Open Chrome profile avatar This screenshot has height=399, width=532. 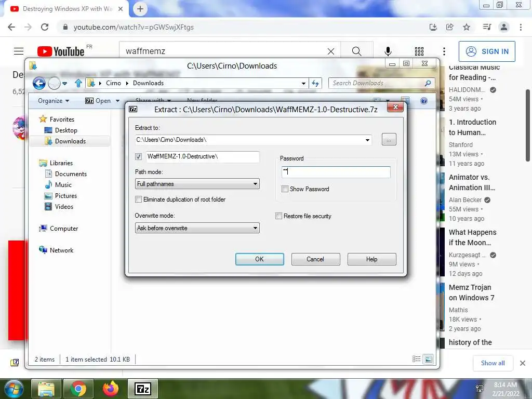[504, 27]
